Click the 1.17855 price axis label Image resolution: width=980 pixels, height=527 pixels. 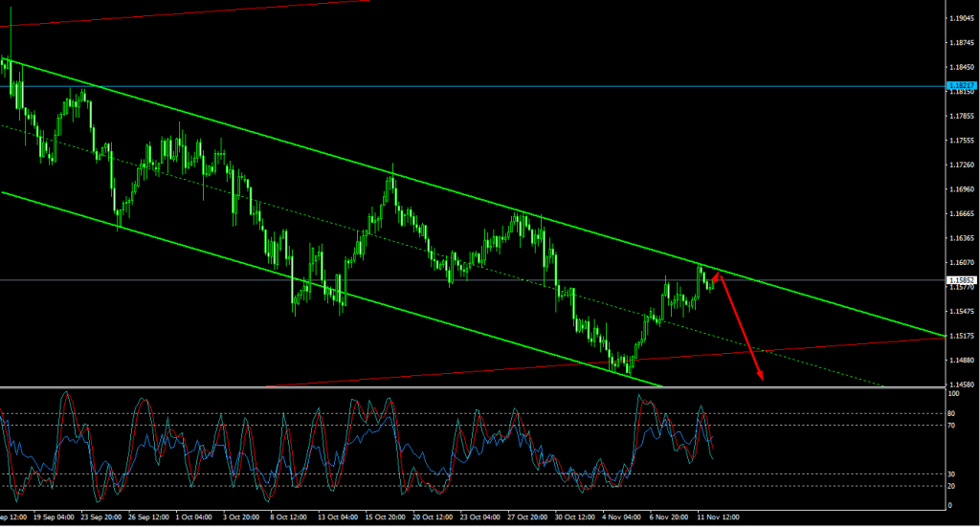961,116
